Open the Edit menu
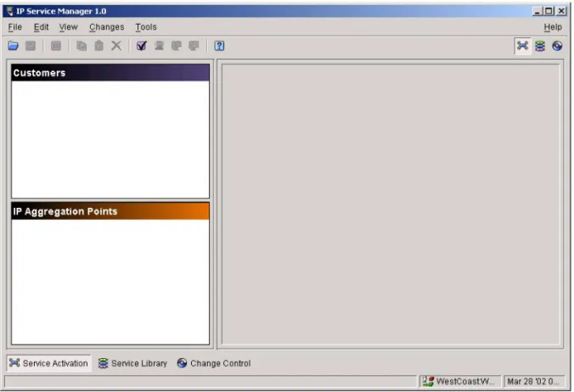 [x=41, y=27]
